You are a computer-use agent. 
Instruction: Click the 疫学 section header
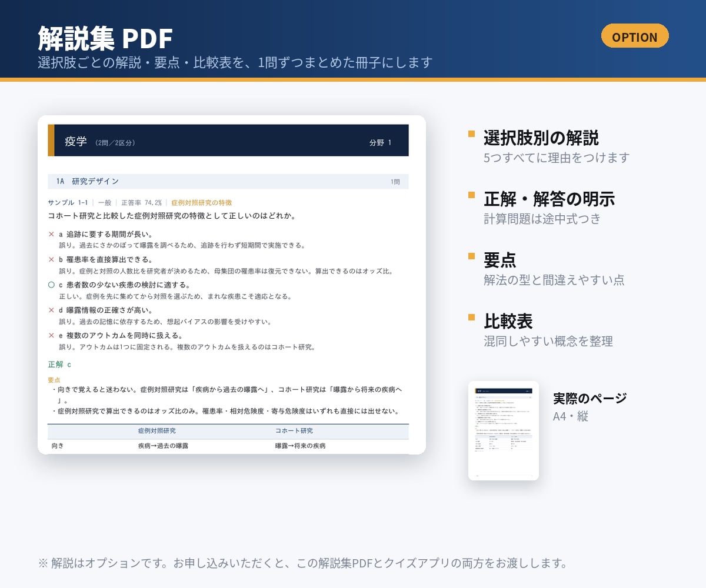(x=228, y=141)
